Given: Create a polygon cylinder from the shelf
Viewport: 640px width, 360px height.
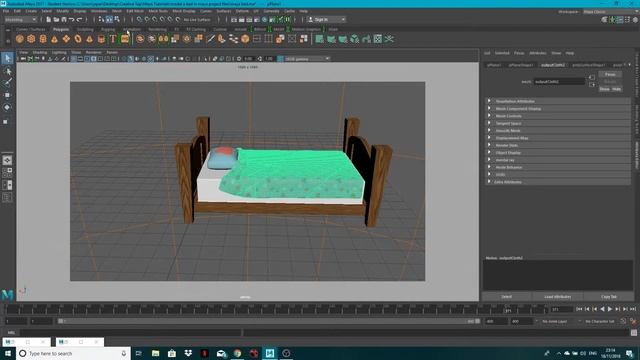Looking at the screenshot, I should (x=43, y=39).
